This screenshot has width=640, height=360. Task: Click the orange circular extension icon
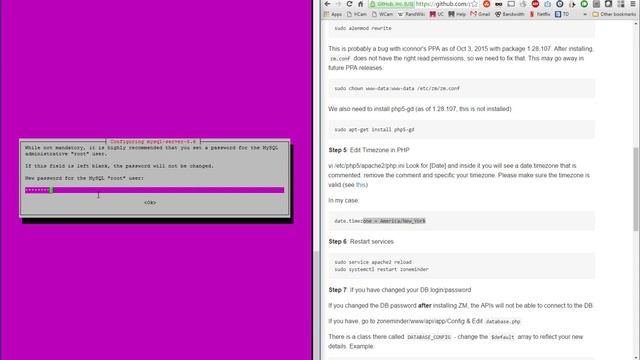(486, 4)
